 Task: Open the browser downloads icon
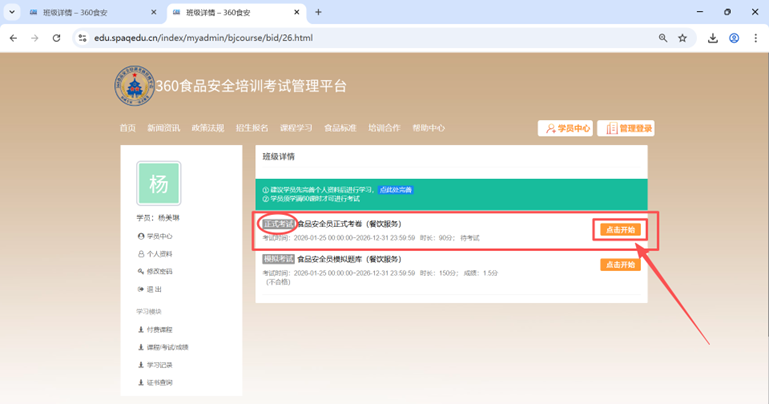point(713,38)
